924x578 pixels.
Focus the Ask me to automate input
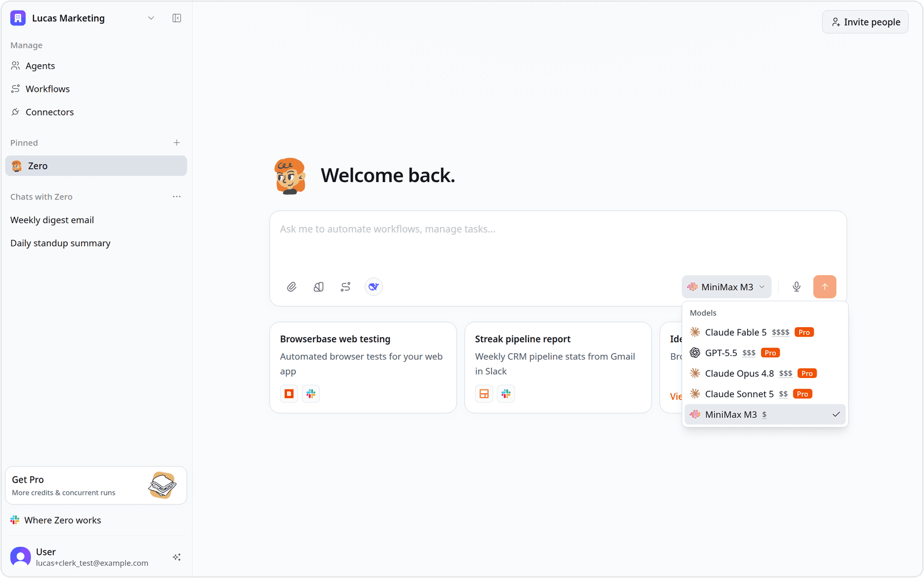(x=558, y=229)
